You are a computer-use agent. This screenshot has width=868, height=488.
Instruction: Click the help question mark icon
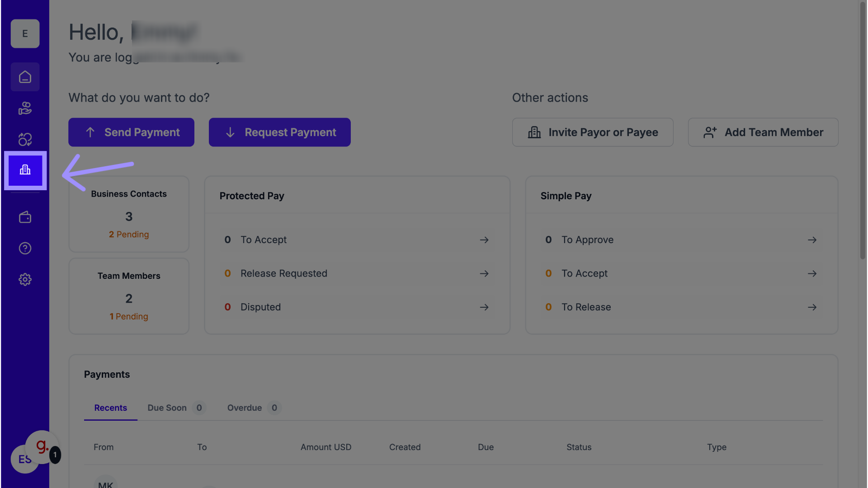coord(25,248)
